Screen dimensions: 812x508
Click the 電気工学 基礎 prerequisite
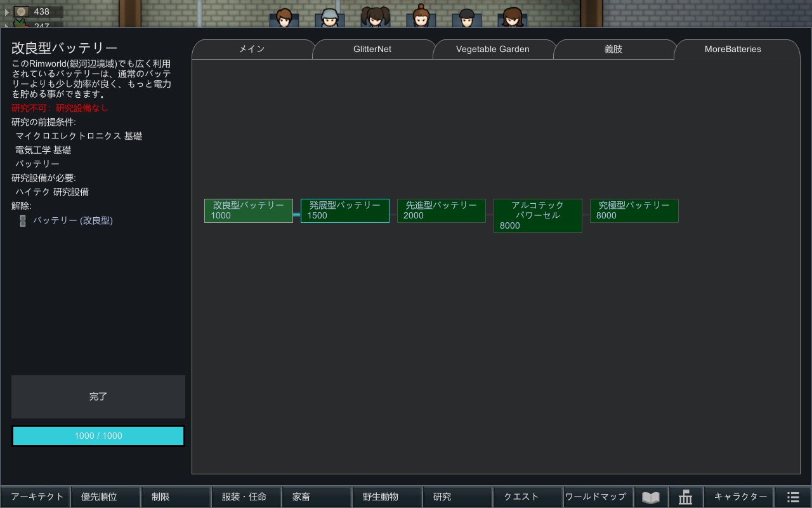(43, 150)
